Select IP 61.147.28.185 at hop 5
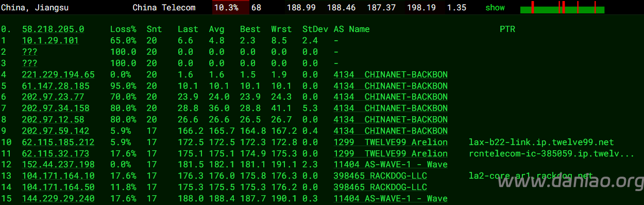The height and width of the screenshot is (205, 644). point(56,86)
